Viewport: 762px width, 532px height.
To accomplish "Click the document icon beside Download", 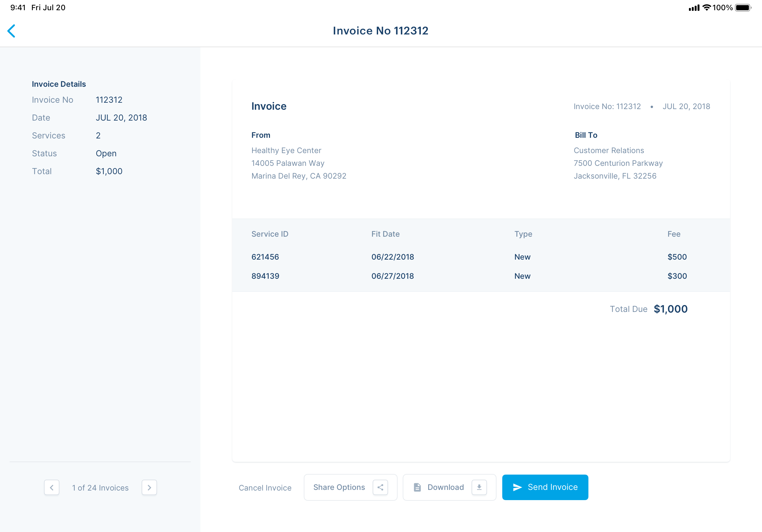I will pyautogui.click(x=417, y=487).
